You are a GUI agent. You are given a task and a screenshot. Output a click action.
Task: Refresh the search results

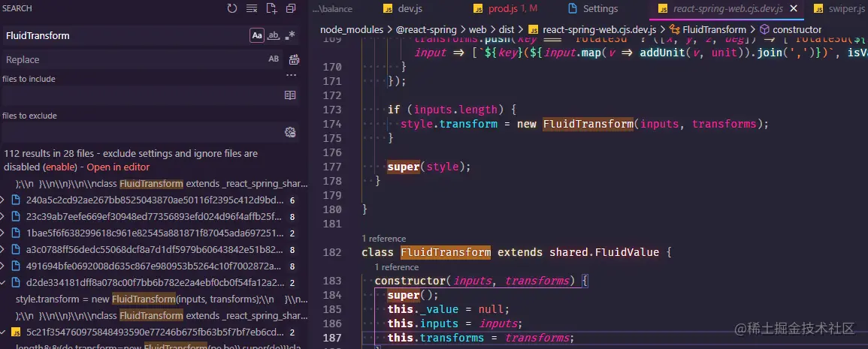point(232,8)
